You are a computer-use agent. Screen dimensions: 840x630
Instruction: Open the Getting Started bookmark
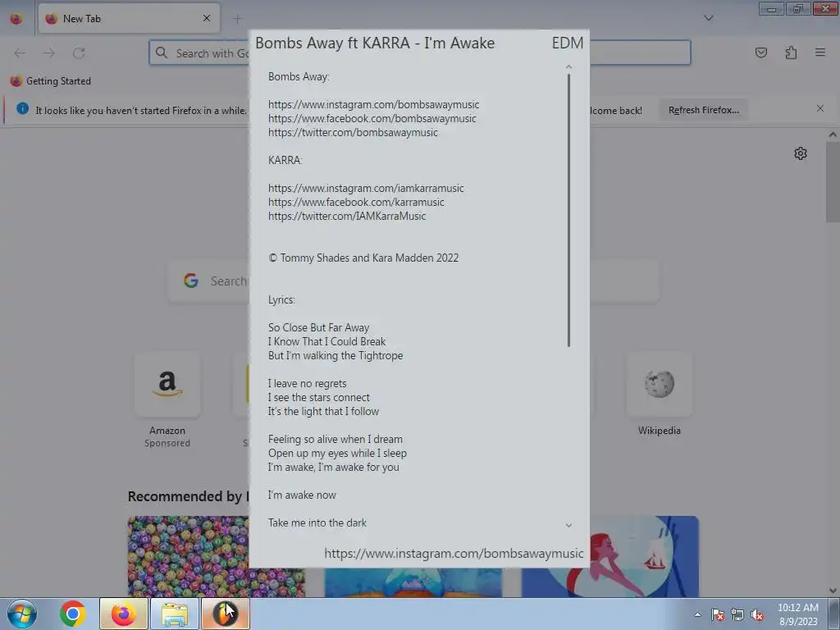tap(51, 81)
